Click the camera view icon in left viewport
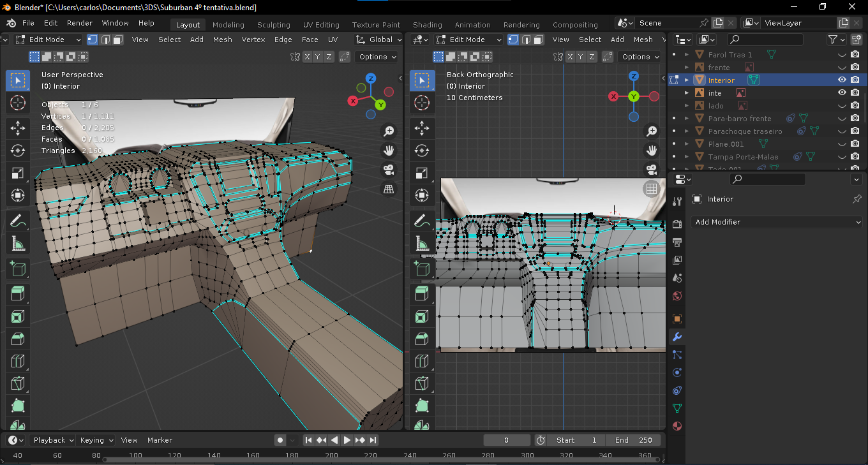 pos(388,170)
